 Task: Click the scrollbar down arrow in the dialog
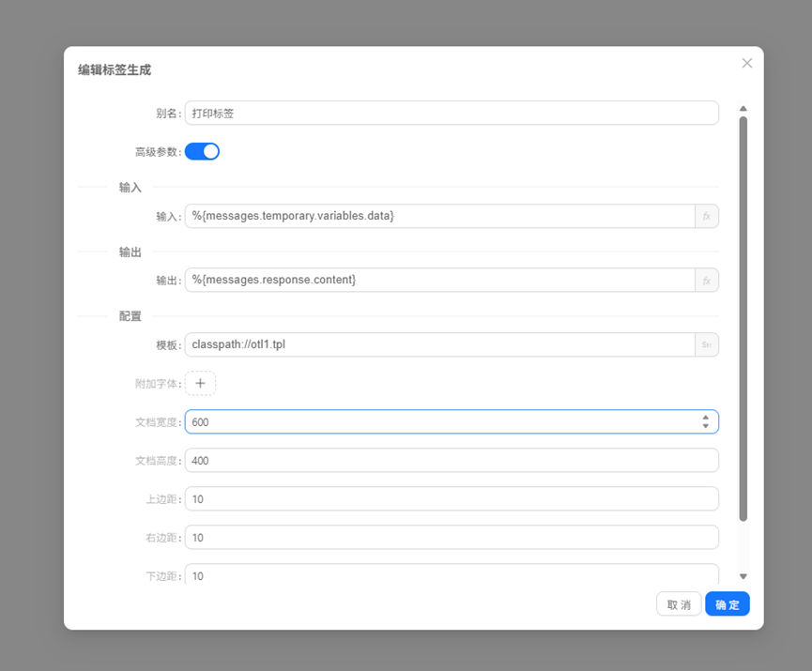coord(743,576)
